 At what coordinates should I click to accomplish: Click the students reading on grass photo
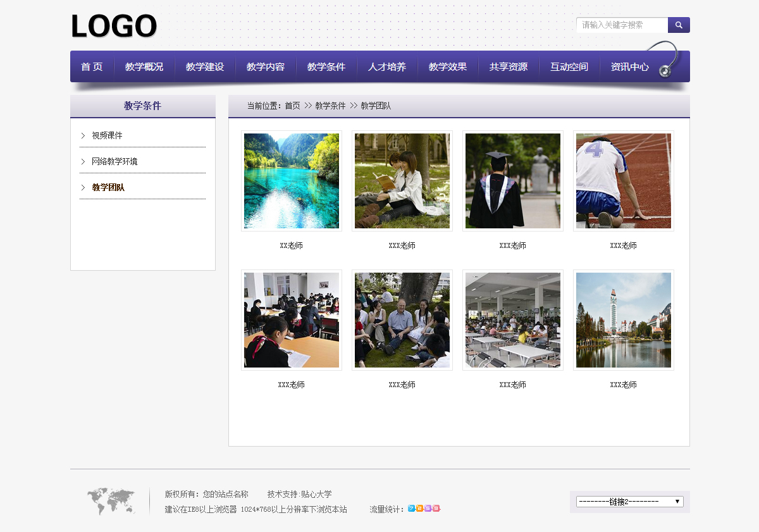click(x=402, y=181)
